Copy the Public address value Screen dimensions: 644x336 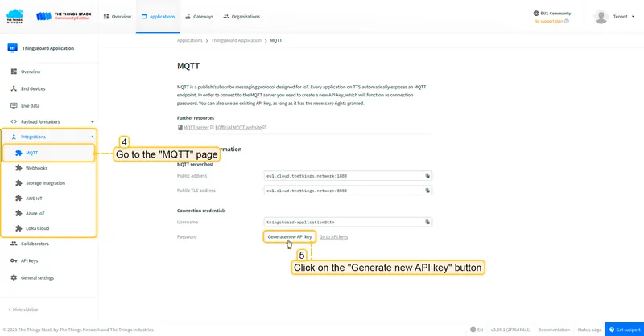pyautogui.click(x=427, y=175)
